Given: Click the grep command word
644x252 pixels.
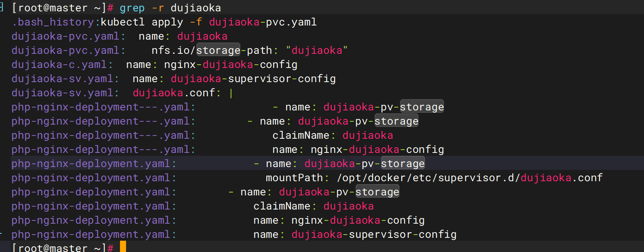Looking at the screenshot, I should (132, 8).
